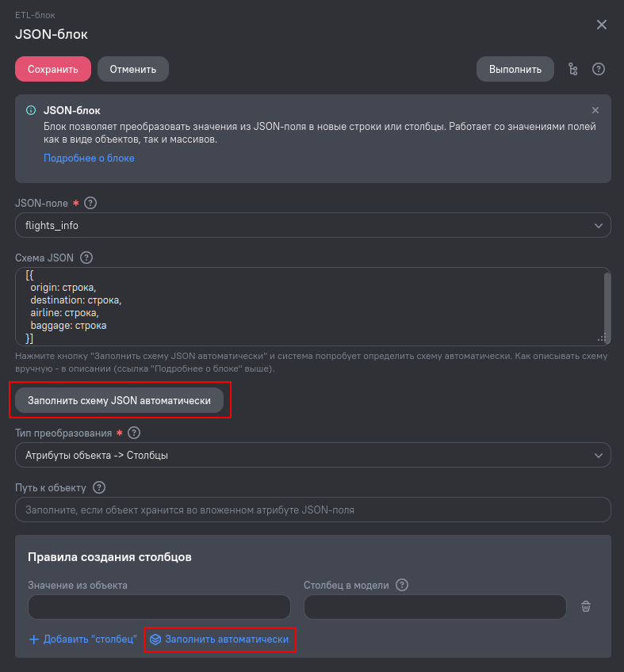Click help icon beside Столбец в модели
The height and width of the screenshot is (672, 624).
click(402, 585)
